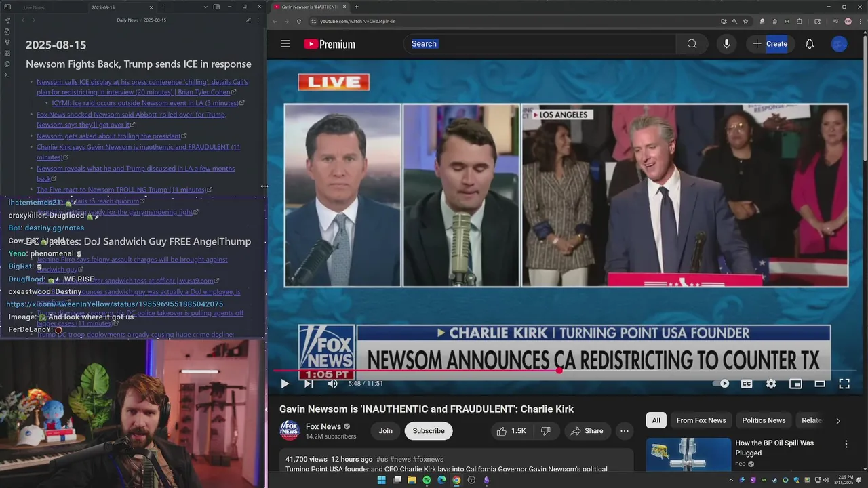Close the 2025-08-15 note tab
The height and width of the screenshot is (488, 868).
(153, 7)
